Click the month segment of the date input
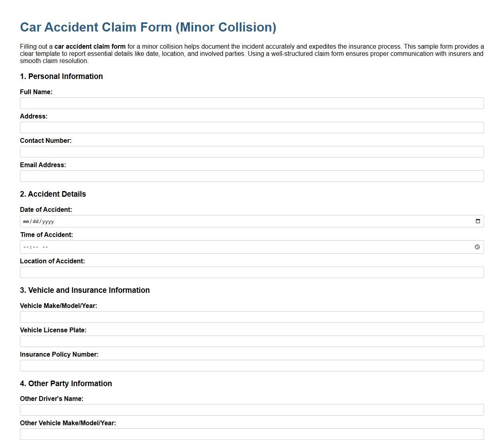Viewport: 504px width, 440px height. coord(26,221)
